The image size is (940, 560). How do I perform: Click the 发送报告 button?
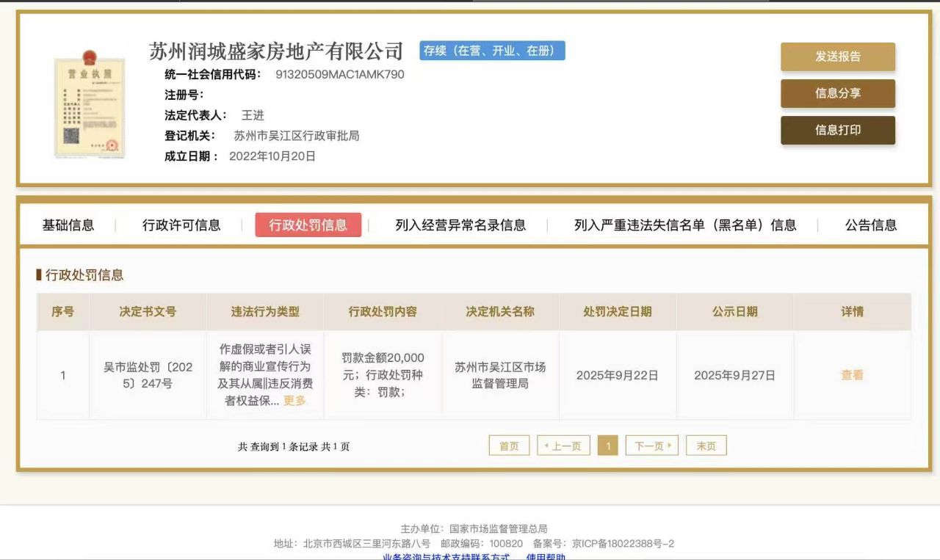coord(837,57)
